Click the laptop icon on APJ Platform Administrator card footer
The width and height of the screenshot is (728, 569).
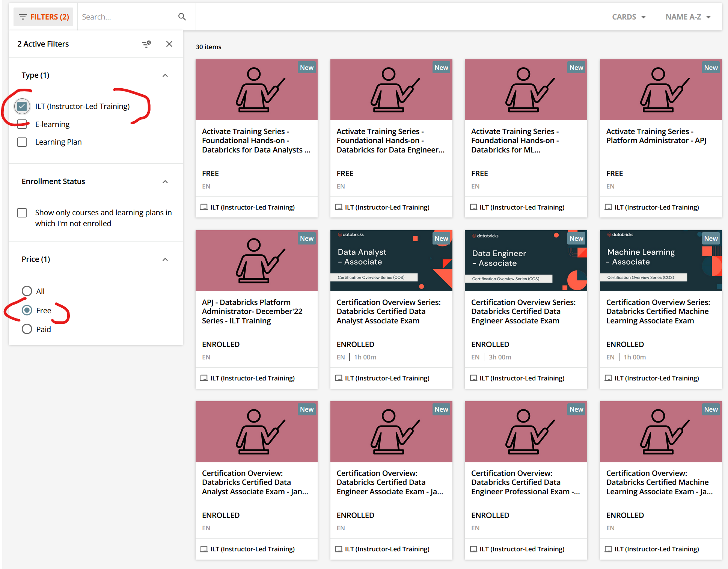click(x=204, y=378)
